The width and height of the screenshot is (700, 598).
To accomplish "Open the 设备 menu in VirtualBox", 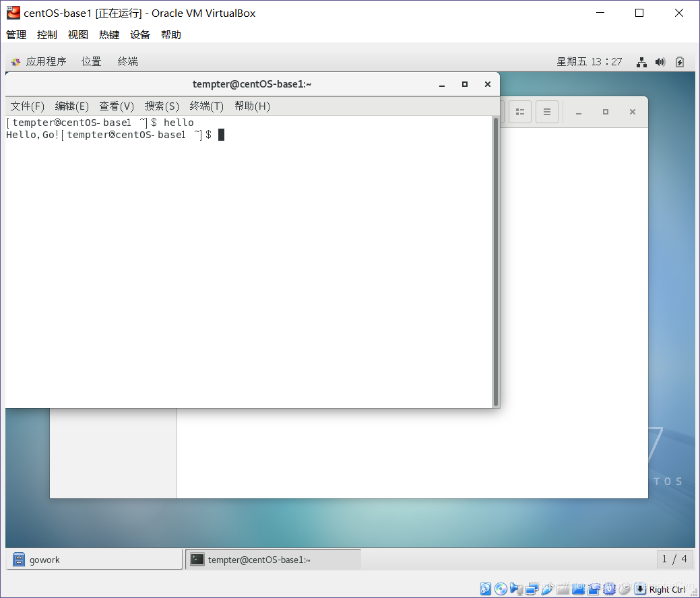I will click(139, 35).
